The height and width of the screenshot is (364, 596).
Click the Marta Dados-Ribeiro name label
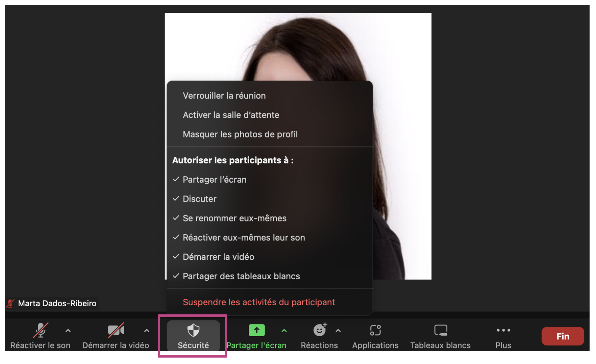(57, 303)
